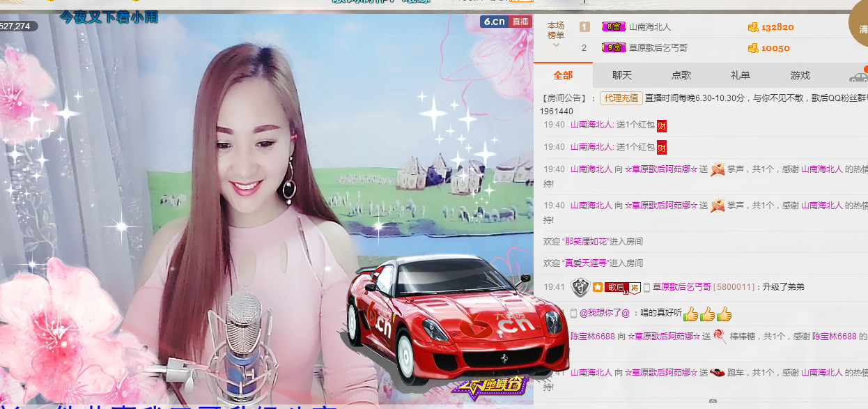Click the viewer count 527,274
The image size is (868, 409).
tap(15, 26)
